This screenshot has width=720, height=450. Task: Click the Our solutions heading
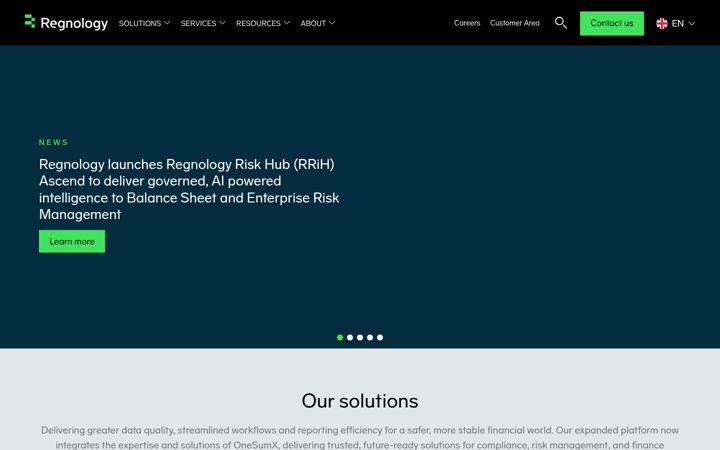coord(360,401)
